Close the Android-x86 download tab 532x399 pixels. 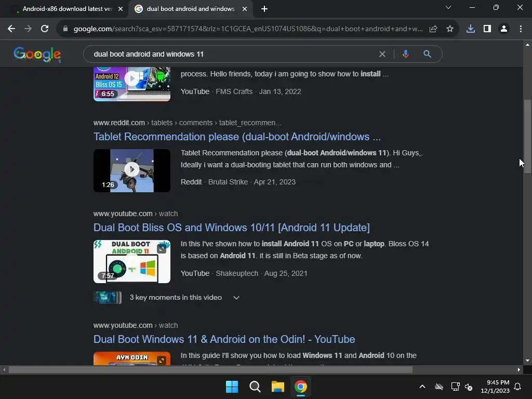(120, 9)
